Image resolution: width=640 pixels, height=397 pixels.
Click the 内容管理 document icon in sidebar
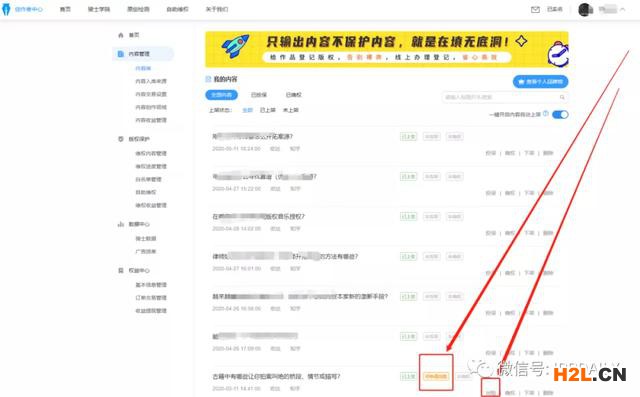click(120, 54)
